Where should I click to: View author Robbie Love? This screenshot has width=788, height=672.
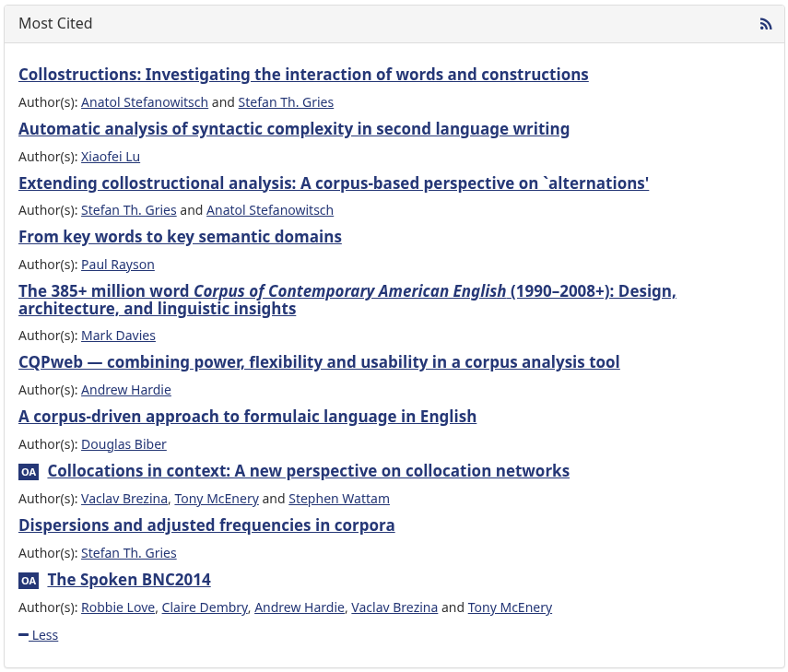[x=118, y=607]
